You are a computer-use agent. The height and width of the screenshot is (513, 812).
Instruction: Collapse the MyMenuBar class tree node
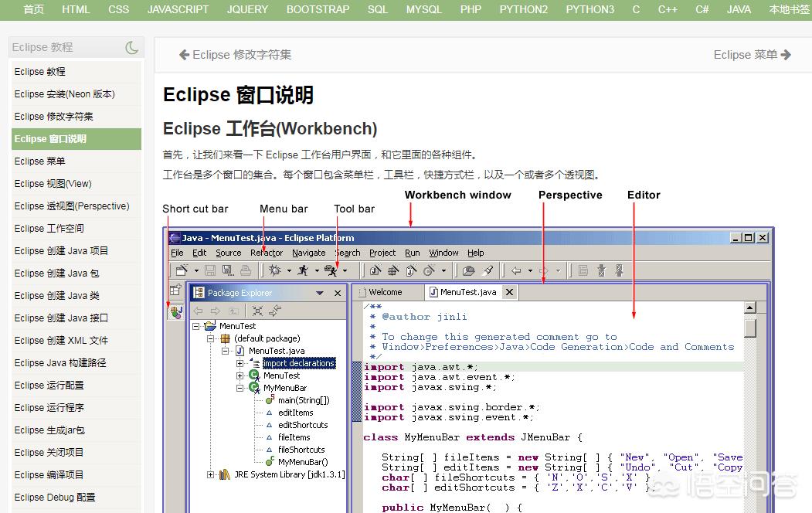click(240, 388)
